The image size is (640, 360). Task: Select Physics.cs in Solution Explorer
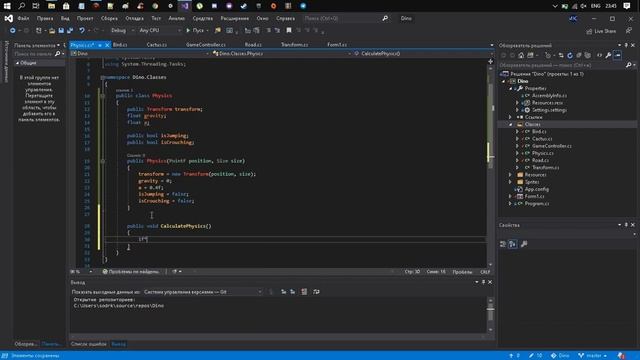(542, 153)
